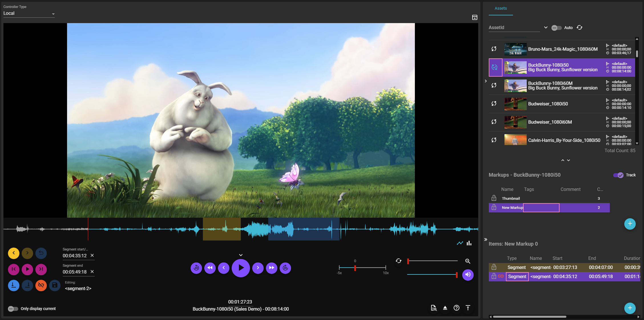This screenshot has width=644, height=320.
Task: Jump back 30 seconds button
Action: [x=196, y=268]
